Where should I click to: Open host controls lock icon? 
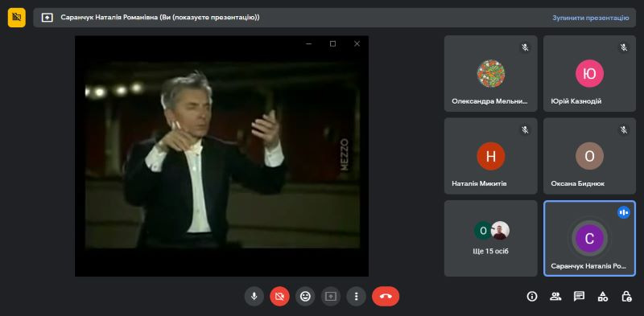626,297
